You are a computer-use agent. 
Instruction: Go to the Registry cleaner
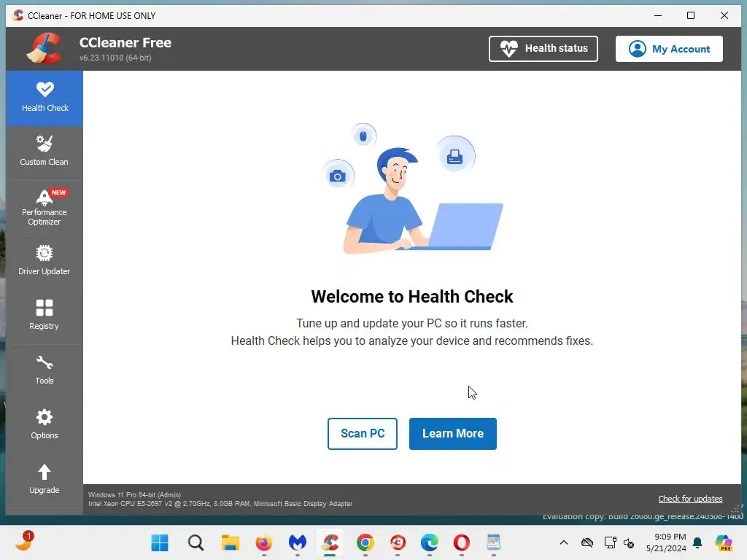(44, 315)
